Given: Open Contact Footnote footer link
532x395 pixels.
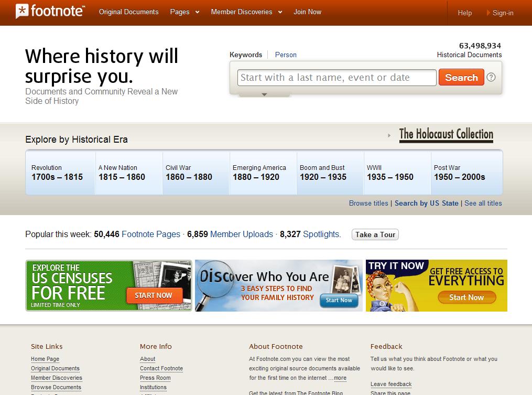Looking at the screenshot, I should tap(161, 368).
